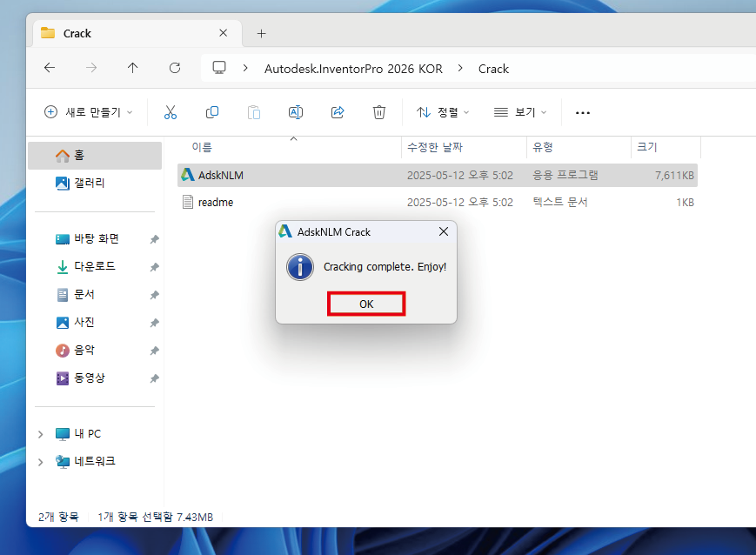Screen dimensions: 756x555
Task: Click the pin icon next to 사진
Action: [154, 323]
